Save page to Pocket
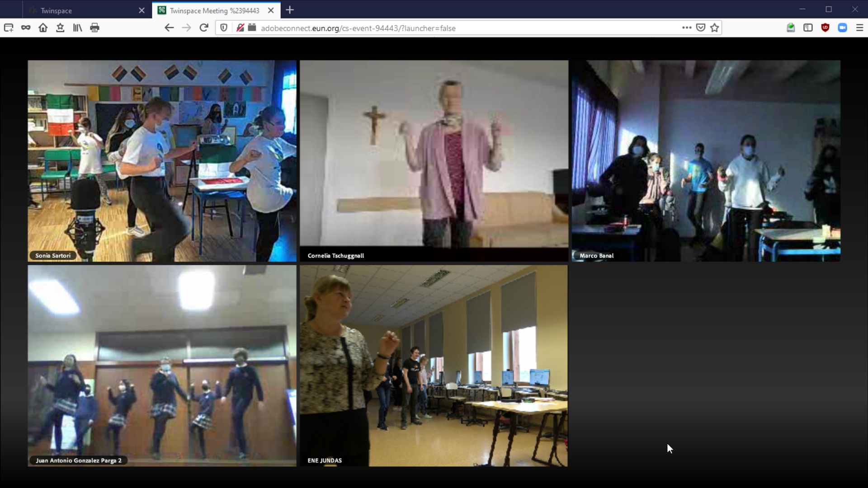This screenshot has height=488, width=868. 701,28
